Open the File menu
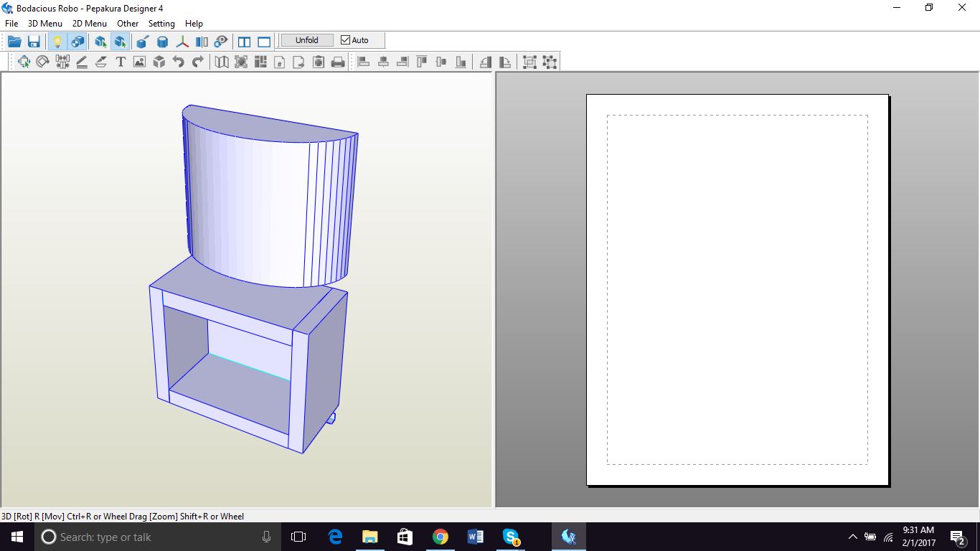 pyautogui.click(x=11, y=23)
